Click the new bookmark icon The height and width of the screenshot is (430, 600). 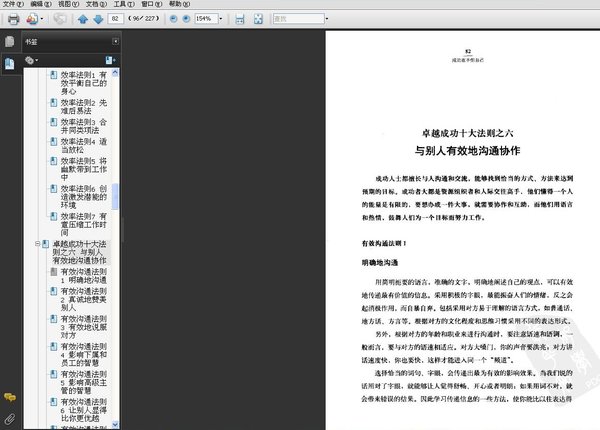(110, 61)
